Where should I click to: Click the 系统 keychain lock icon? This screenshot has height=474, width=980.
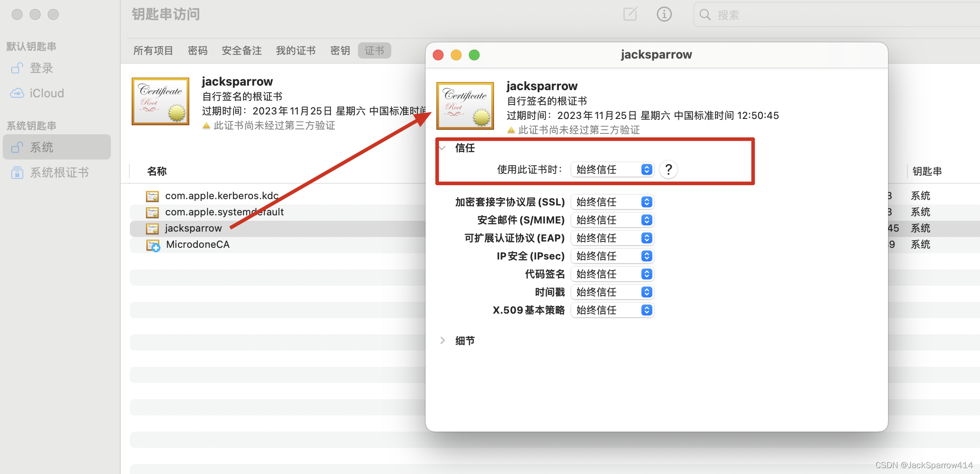click(x=17, y=147)
